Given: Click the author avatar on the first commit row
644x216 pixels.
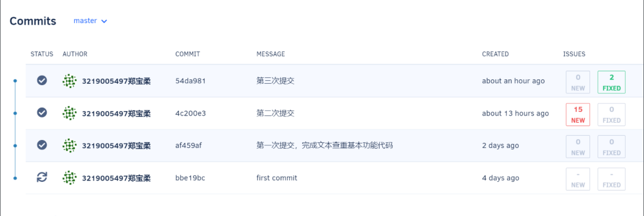Looking at the screenshot, I should (x=70, y=178).
